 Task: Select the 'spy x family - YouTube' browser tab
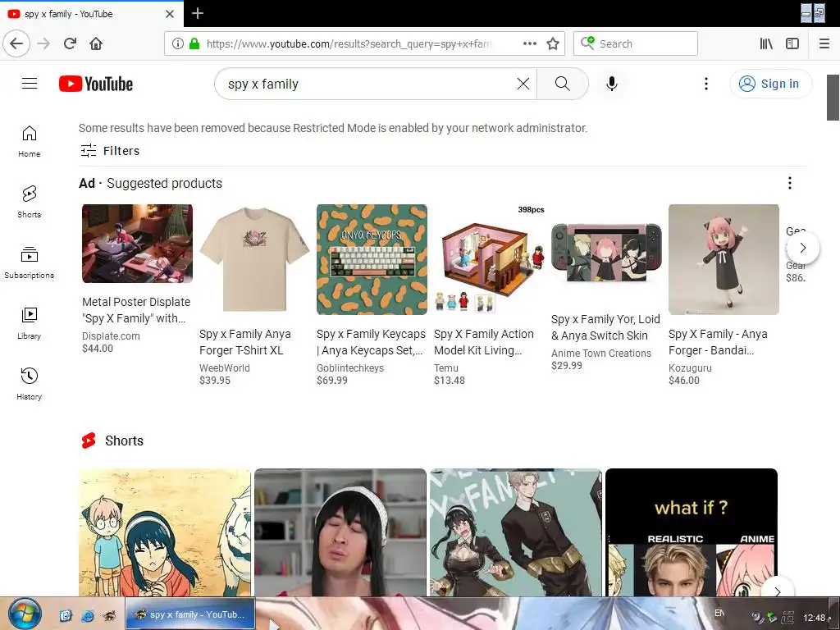91,14
